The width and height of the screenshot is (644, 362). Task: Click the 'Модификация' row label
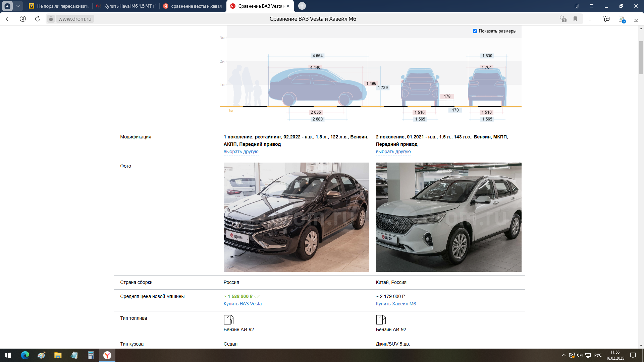click(136, 137)
